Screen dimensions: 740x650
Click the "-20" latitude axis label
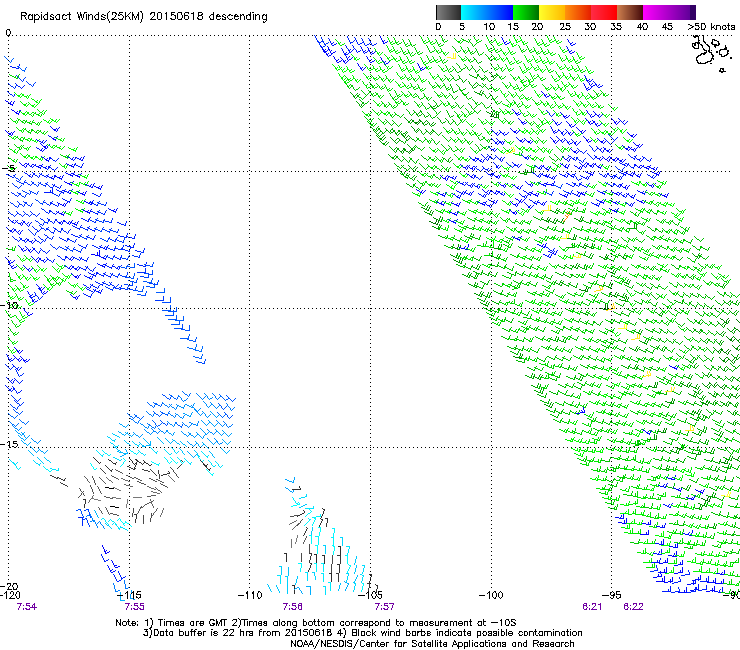click(10, 586)
